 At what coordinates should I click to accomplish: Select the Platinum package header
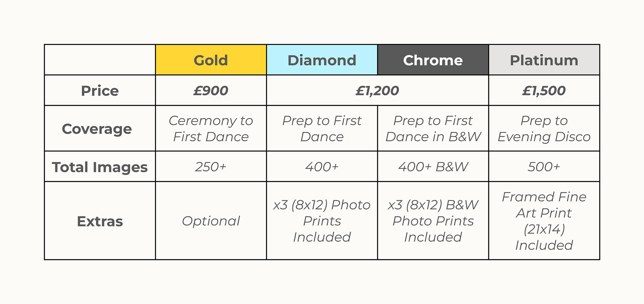(544, 60)
